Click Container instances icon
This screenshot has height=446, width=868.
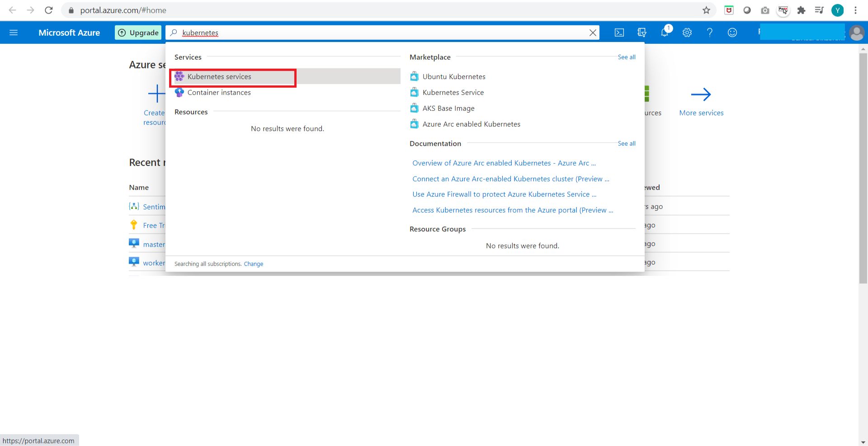tap(179, 92)
